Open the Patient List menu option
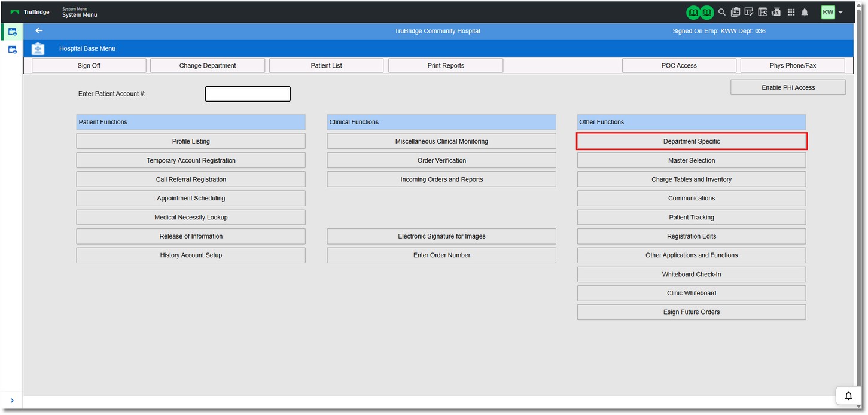868x415 pixels. coord(326,66)
